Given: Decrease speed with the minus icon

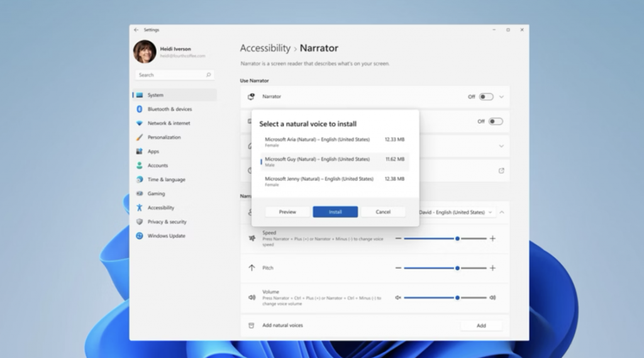Looking at the screenshot, I should click(x=398, y=238).
